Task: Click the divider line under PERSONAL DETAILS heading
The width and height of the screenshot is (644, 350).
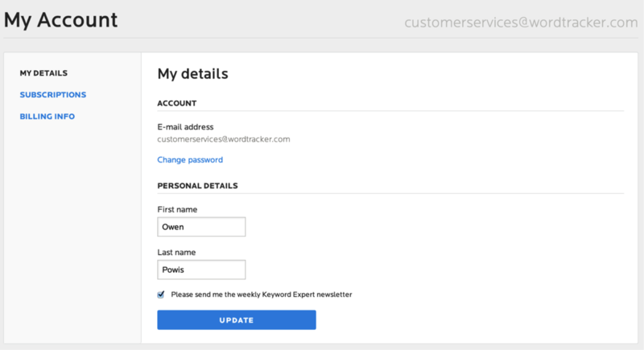Action: tap(390, 193)
